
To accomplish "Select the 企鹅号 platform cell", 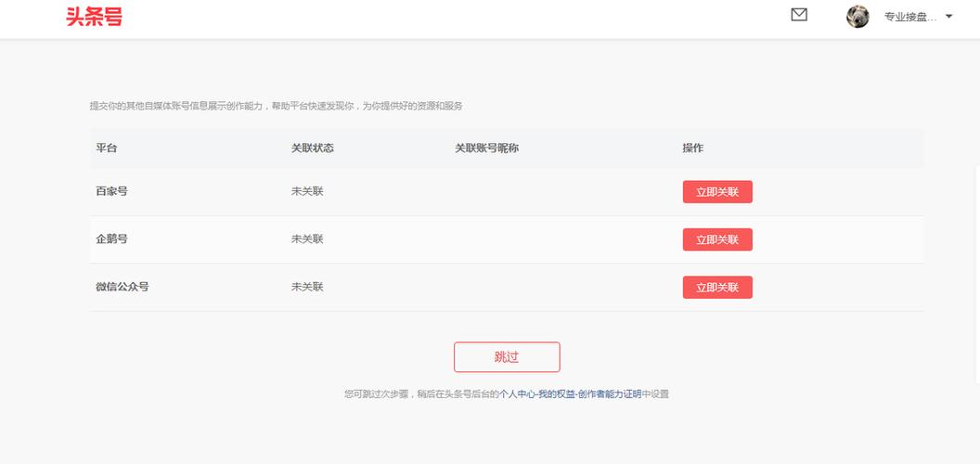I will click(x=112, y=238).
